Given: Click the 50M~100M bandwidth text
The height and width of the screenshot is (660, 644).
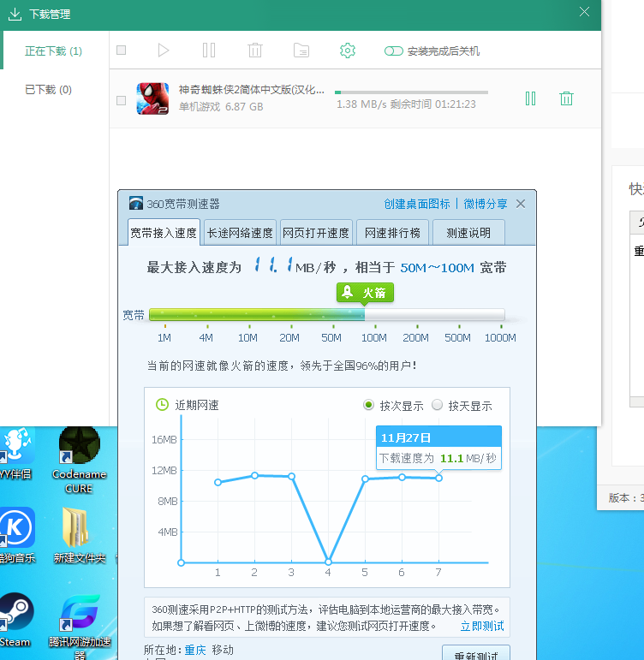Looking at the screenshot, I should (x=438, y=268).
